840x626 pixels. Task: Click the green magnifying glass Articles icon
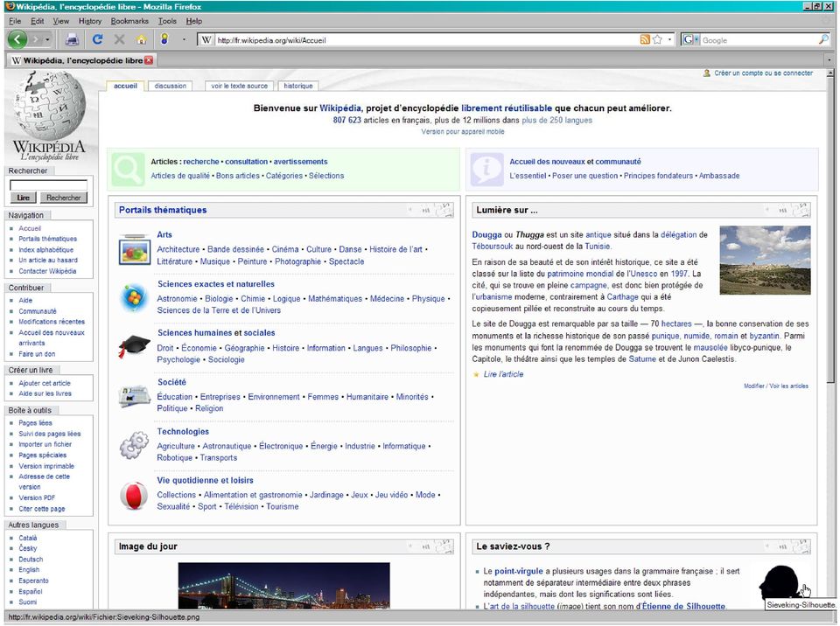[128, 170]
